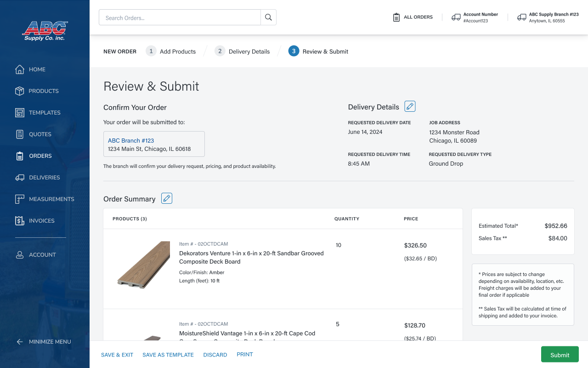Viewport: 588px width, 368px height.
Task: Click the Account person icon
Action: [x=20, y=255]
